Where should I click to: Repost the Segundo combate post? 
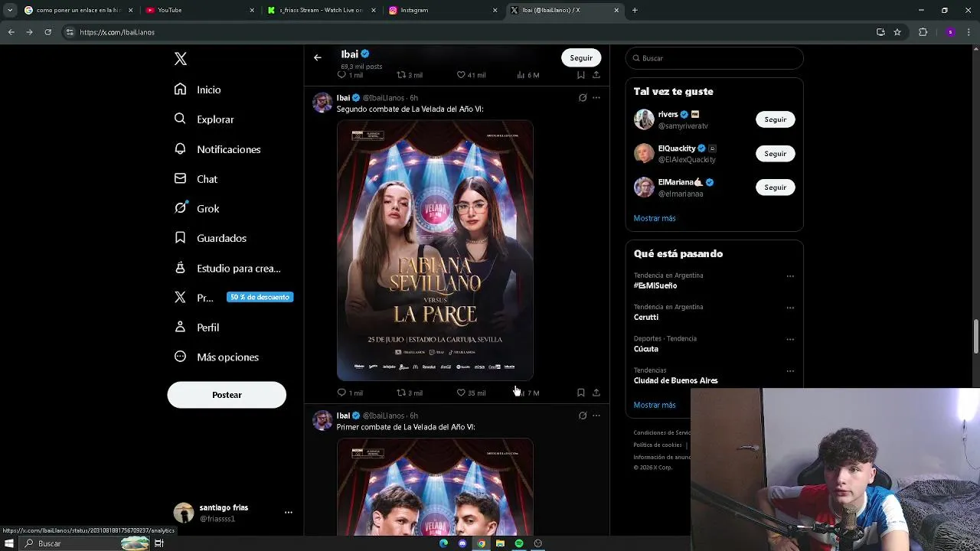[410, 393]
